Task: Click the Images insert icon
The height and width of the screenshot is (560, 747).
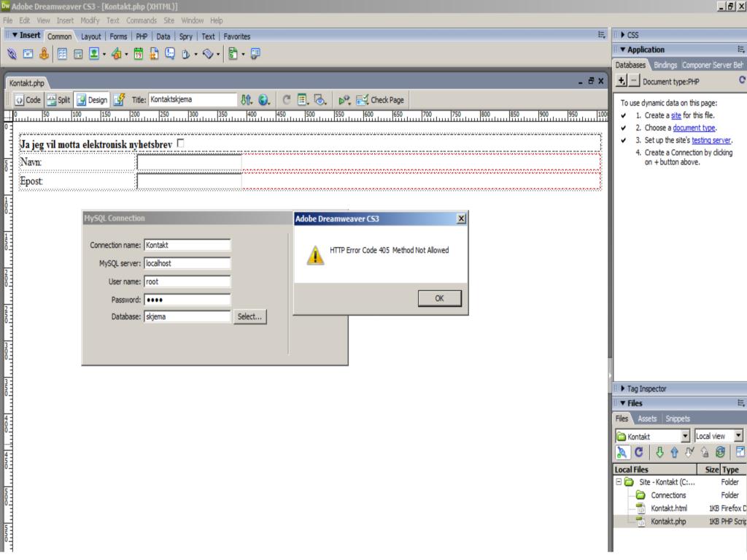Action: (x=94, y=54)
